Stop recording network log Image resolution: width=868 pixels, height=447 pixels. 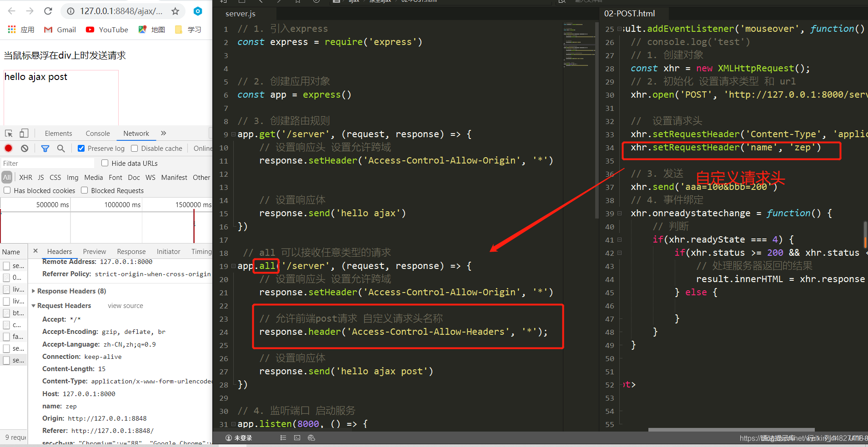[x=9, y=148]
